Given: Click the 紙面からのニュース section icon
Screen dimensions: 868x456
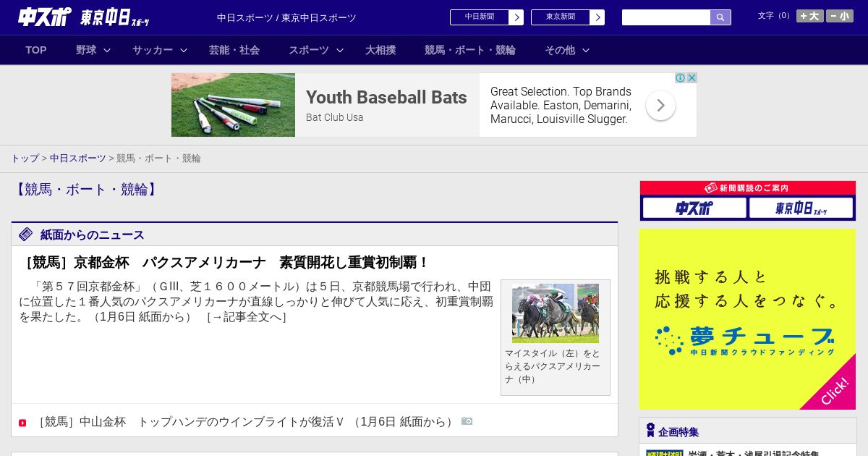Looking at the screenshot, I should [26, 235].
